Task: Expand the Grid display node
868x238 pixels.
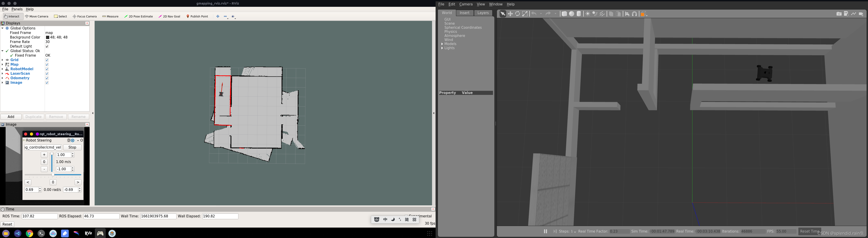Action: [x=2, y=60]
